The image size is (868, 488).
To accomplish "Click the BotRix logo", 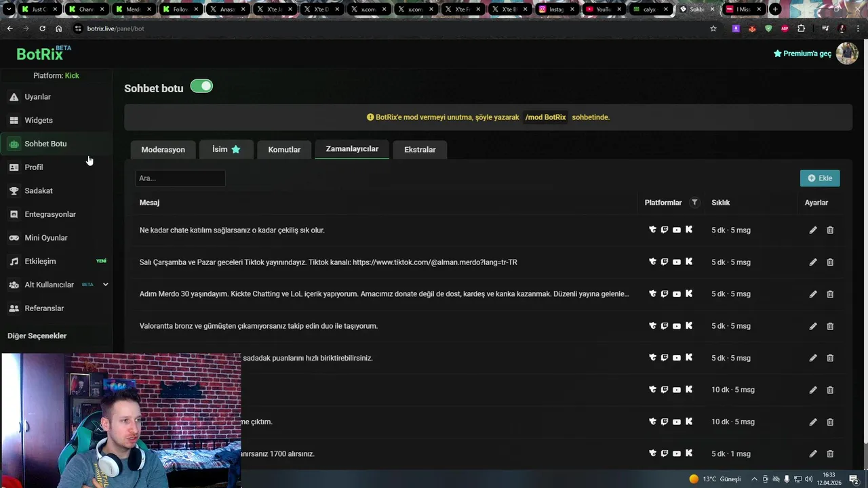I will pos(43,54).
